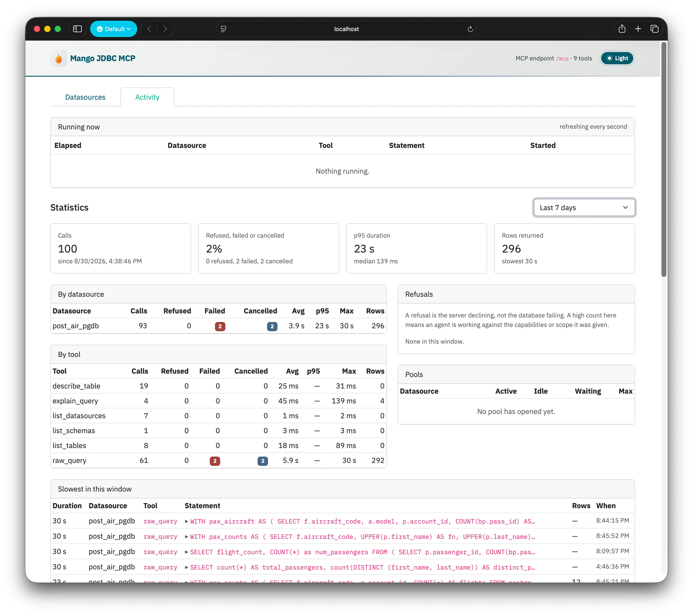Screen dimensions: 693x616
Task: Click the 'refreshing every second' label
Action: pos(593,127)
